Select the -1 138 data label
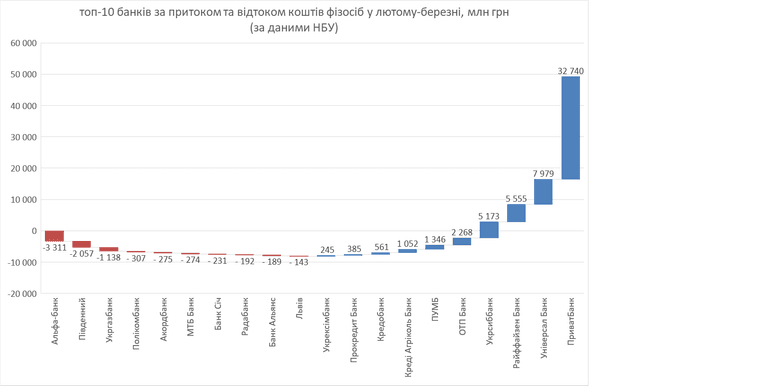Screen dimensions: 764x386 click(x=109, y=257)
